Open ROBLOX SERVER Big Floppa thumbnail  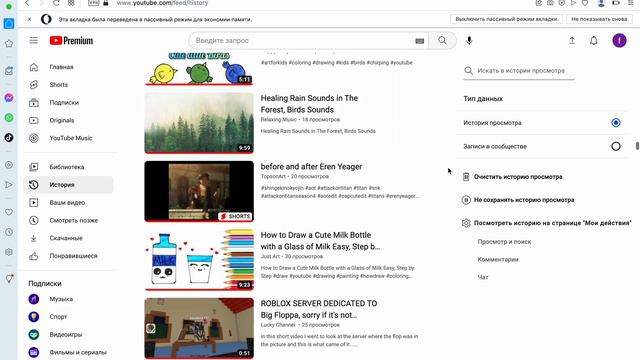199,328
